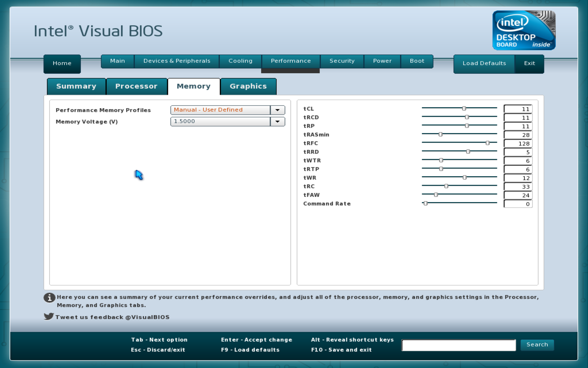This screenshot has height=368, width=588.
Task: Click the 'Tab - Next option' text
Action: (x=159, y=340)
